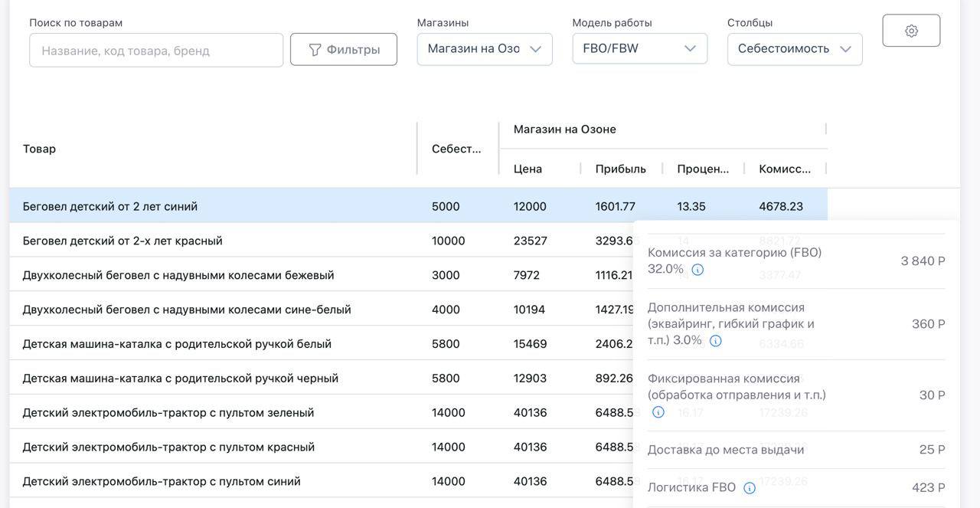Open the Фильтры button
The width and height of the screenshot is (980, 508).
[x=344, y=49]
